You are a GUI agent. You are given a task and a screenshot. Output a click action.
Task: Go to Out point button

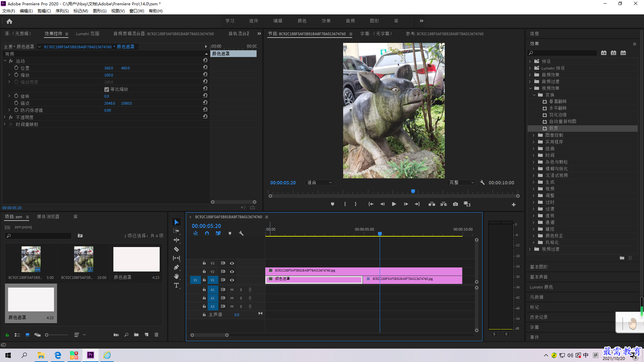point(418,204)
